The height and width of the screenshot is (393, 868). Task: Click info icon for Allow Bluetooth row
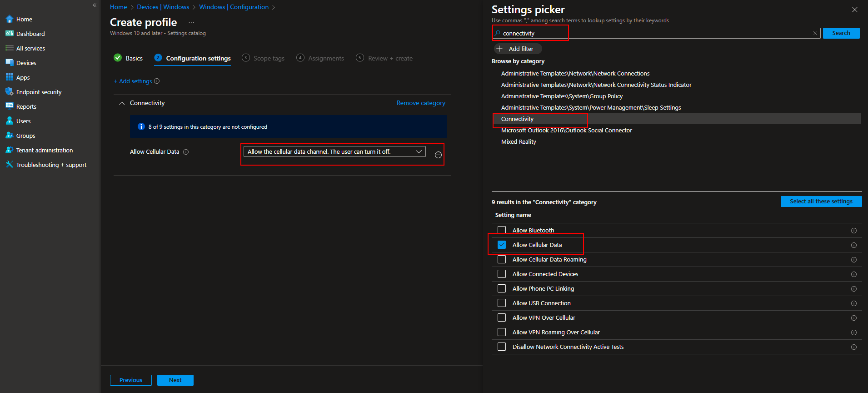[854, 231]
